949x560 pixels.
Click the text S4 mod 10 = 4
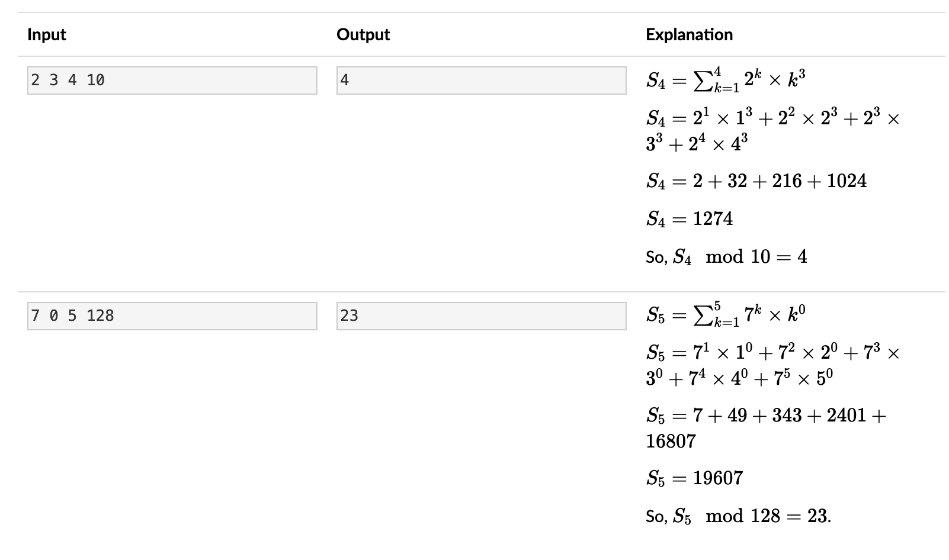coord(726,257)
